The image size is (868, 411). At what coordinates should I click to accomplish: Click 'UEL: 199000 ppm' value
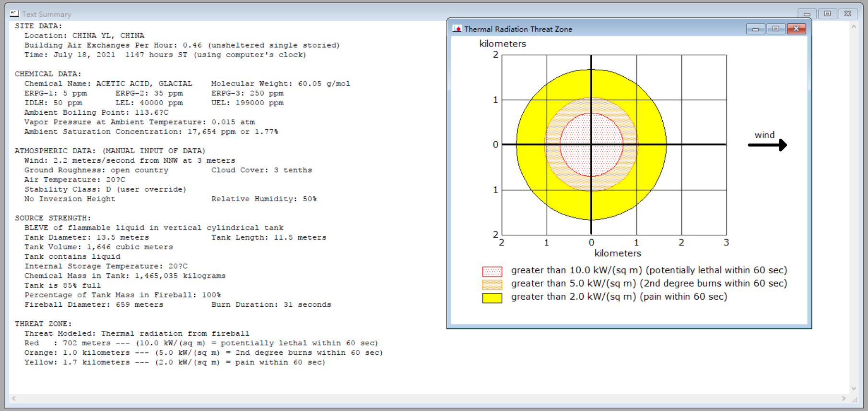click(x=247, y=103)
